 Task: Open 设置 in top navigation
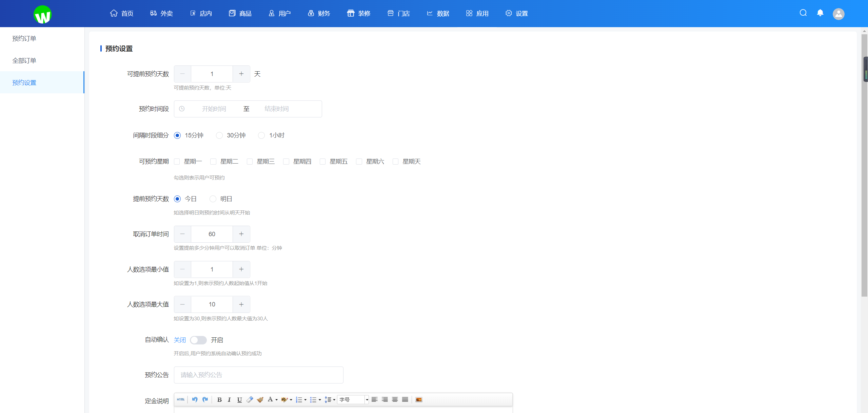point(517,13)
